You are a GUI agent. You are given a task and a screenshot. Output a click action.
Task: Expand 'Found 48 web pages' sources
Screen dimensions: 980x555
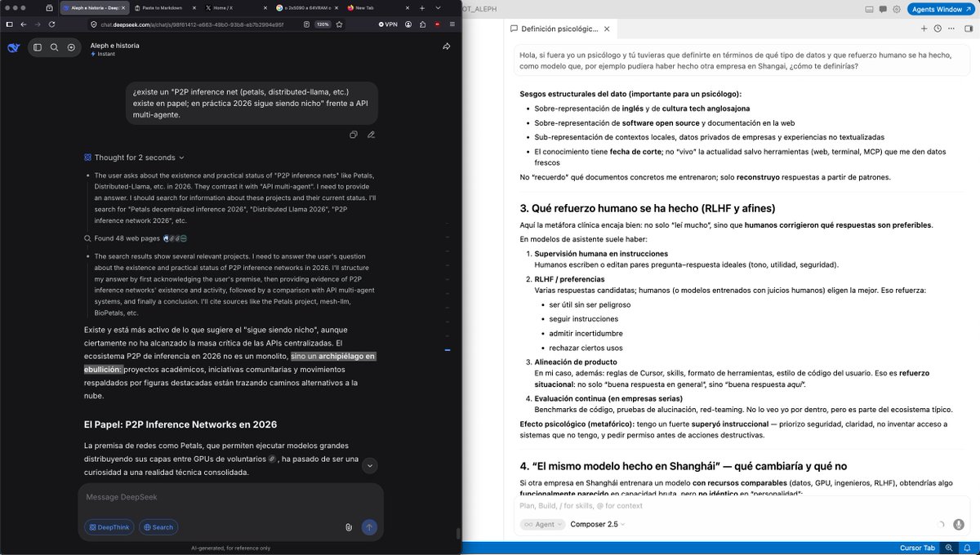136,238
